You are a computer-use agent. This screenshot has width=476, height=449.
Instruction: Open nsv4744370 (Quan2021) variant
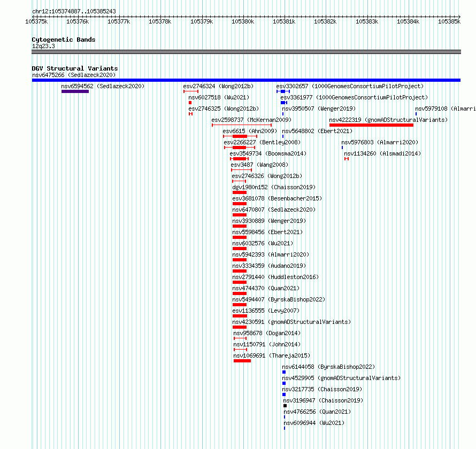pos(266,288)
